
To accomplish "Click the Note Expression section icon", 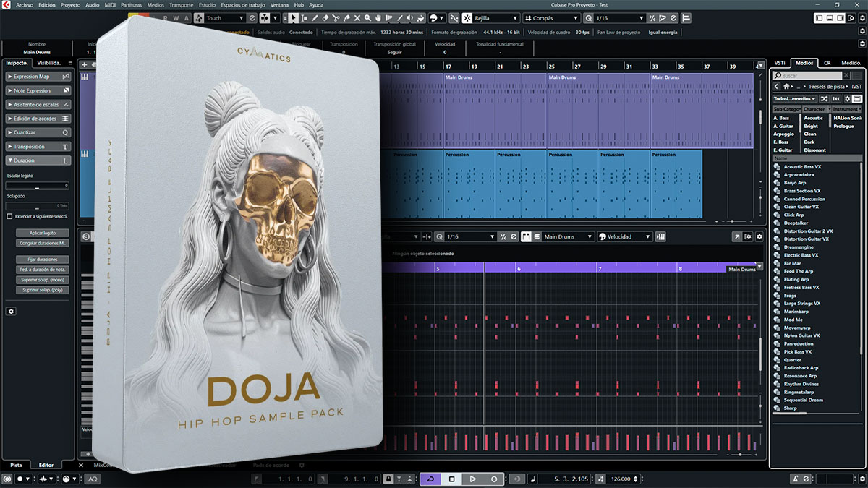I will click(66, 90).
